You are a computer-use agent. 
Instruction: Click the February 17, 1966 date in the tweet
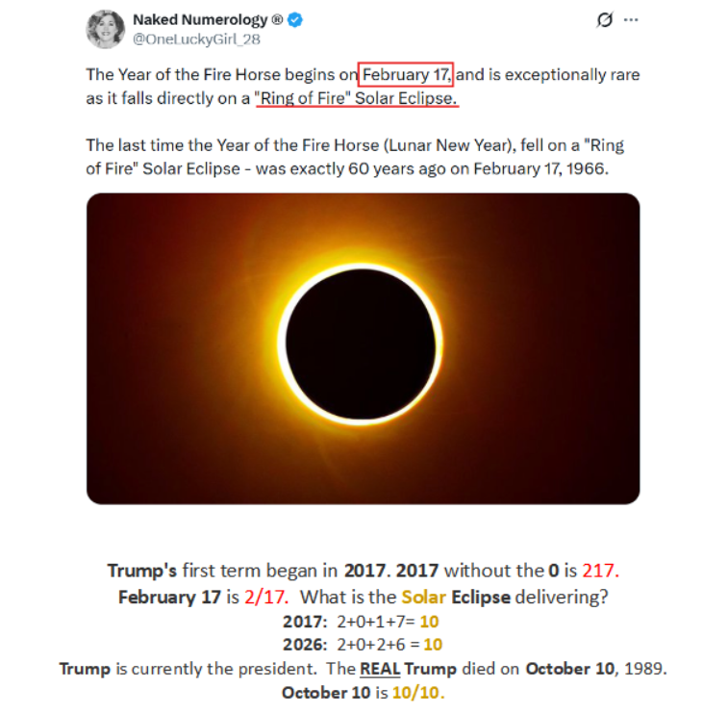(x=540, y=168)
